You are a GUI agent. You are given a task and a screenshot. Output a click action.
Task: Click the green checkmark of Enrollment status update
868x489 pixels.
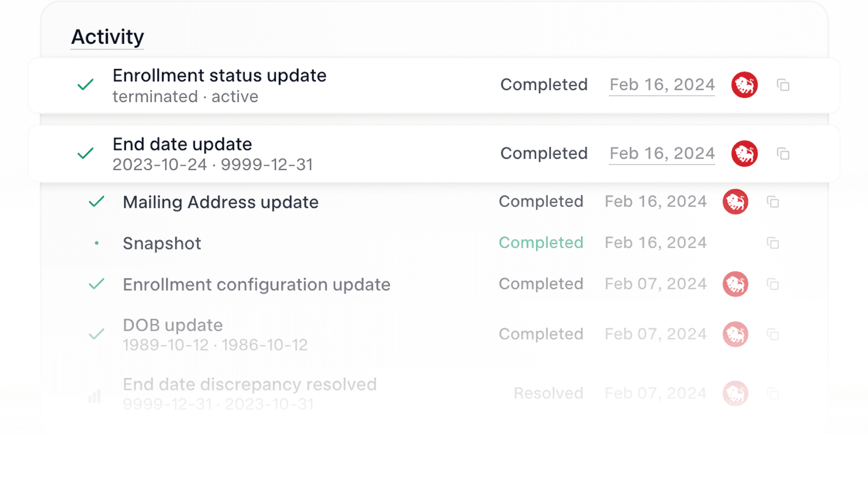[86, 85]
